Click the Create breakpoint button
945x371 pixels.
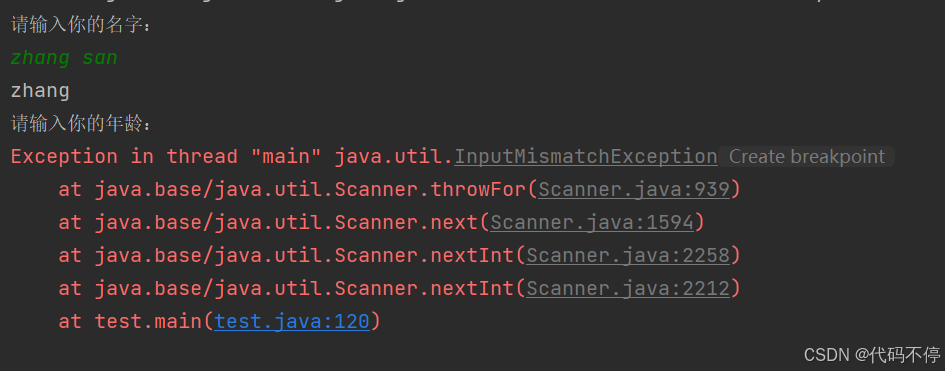pos(806,157)
